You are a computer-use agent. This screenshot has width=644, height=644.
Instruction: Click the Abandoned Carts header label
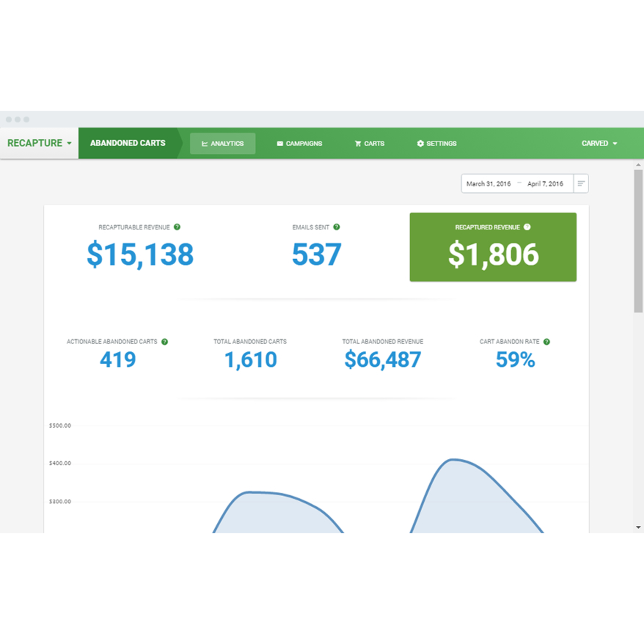(x=128, y=143)
